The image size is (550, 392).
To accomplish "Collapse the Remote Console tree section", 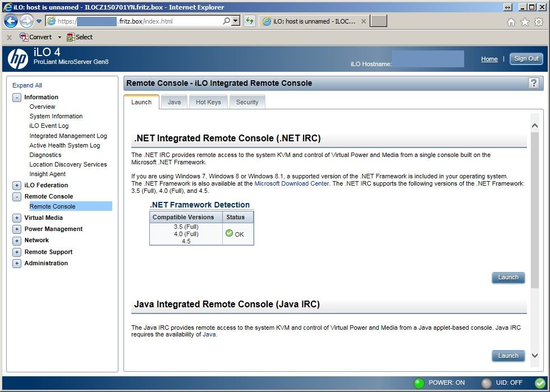I will coord(16,197).
